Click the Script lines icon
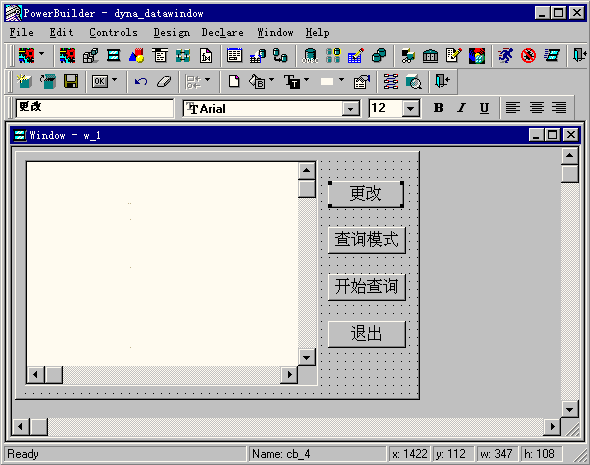 point(391,81)
